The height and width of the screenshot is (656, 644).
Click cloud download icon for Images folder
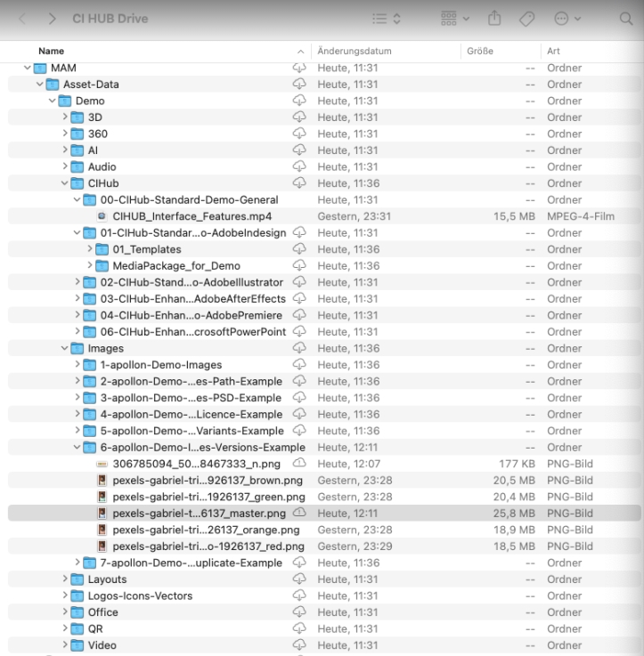pyautogui.click(x=299, y=348)
